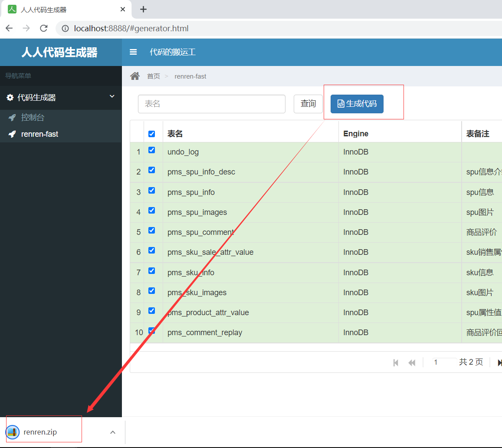Uncheck the pms_sku_images row checkbox
This screenshot has width=502, height=448.
click(x=152, y=290)
